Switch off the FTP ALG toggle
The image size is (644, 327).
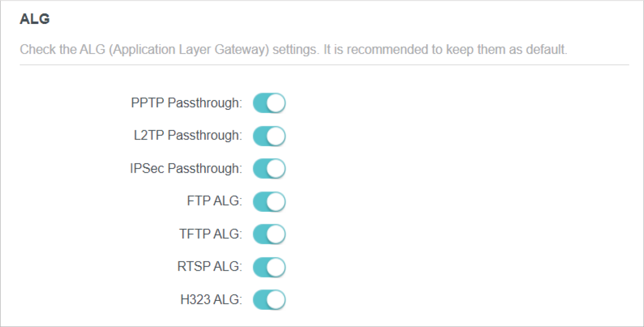pos(269,202)
